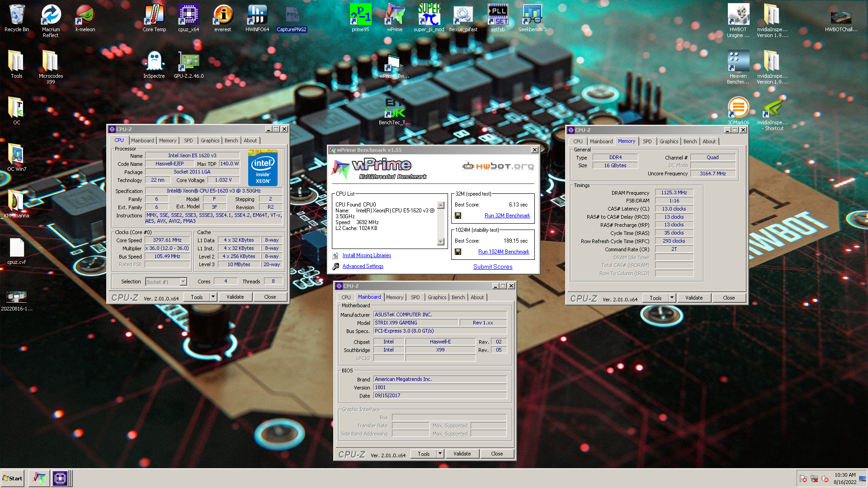Open Install Missing Libraries link
Screen dimensions: 868x488
(367, 255)
